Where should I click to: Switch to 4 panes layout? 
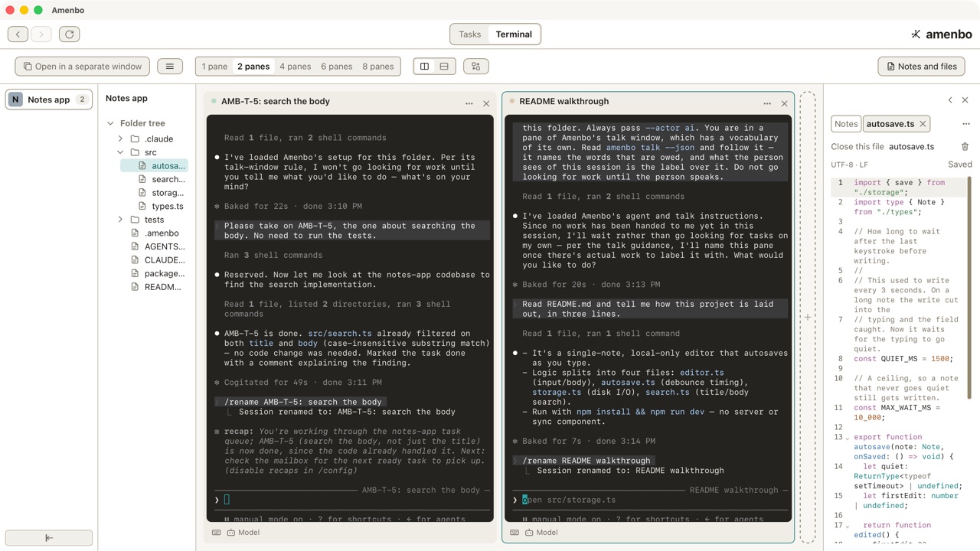295,67
